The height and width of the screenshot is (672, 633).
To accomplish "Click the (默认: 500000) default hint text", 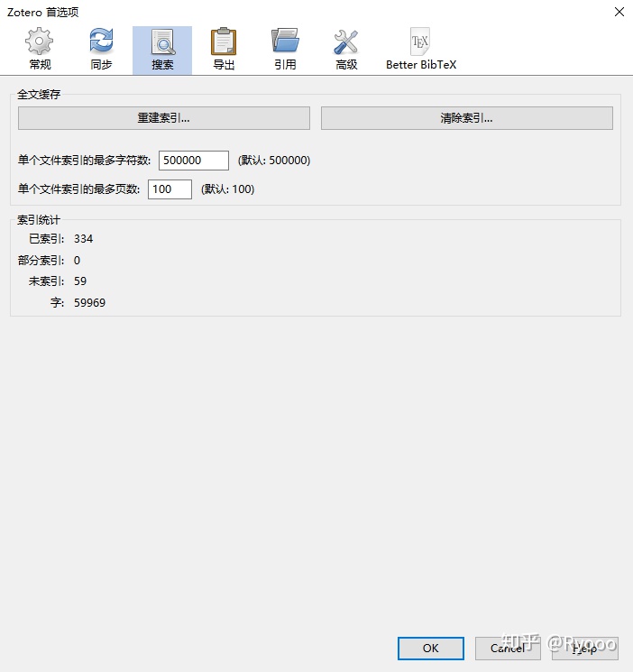I will point(274,161).
